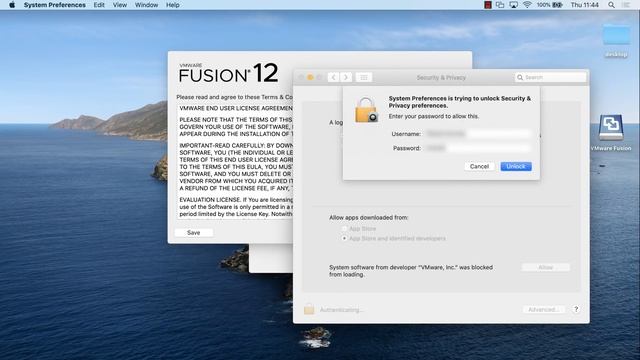640x360 pixels.
Task: Open the Edit menu
Action: (99, 5)
